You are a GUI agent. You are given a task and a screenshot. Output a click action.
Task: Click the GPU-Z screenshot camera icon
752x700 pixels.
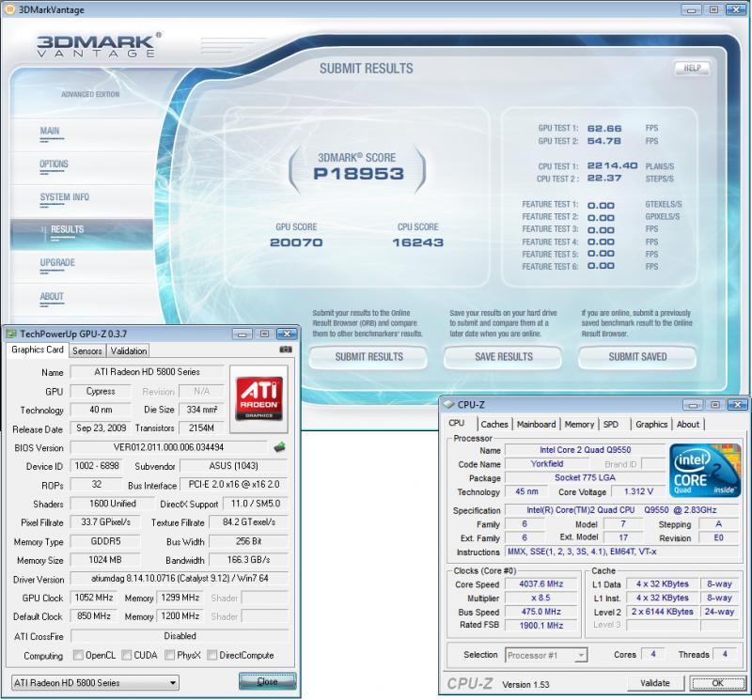point(286,350)
